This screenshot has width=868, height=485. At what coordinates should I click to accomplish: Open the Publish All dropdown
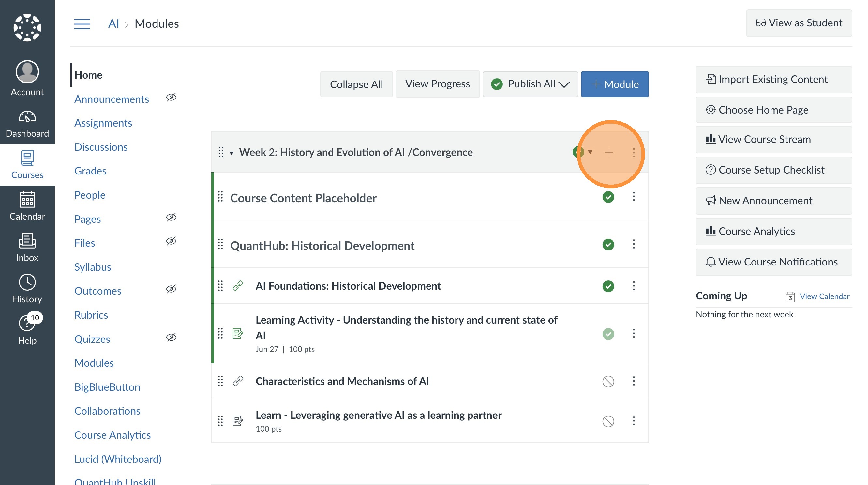[x=530, y=84]
